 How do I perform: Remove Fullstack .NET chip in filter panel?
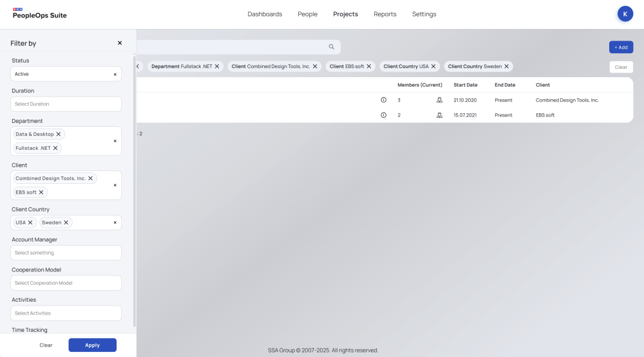55,148
